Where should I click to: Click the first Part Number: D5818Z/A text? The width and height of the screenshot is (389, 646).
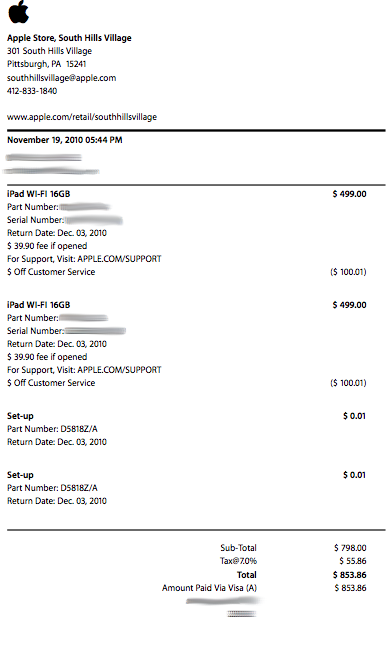pos(52,429)
